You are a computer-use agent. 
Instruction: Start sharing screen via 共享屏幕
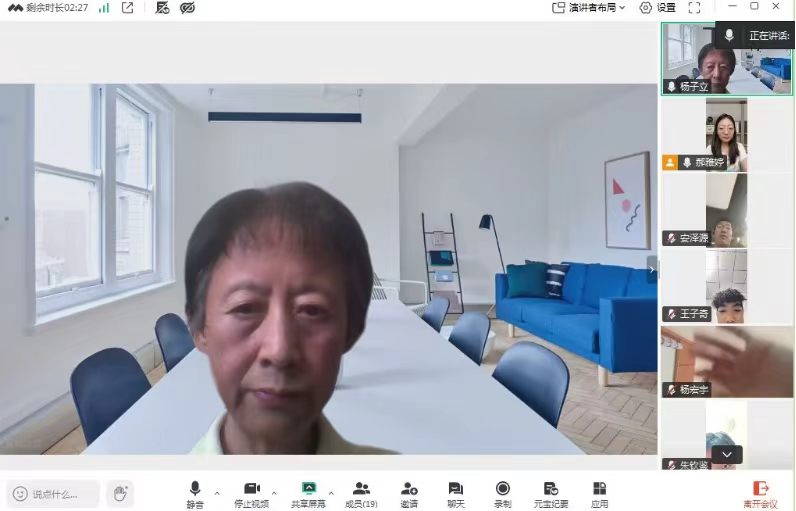tap(308, 495)
